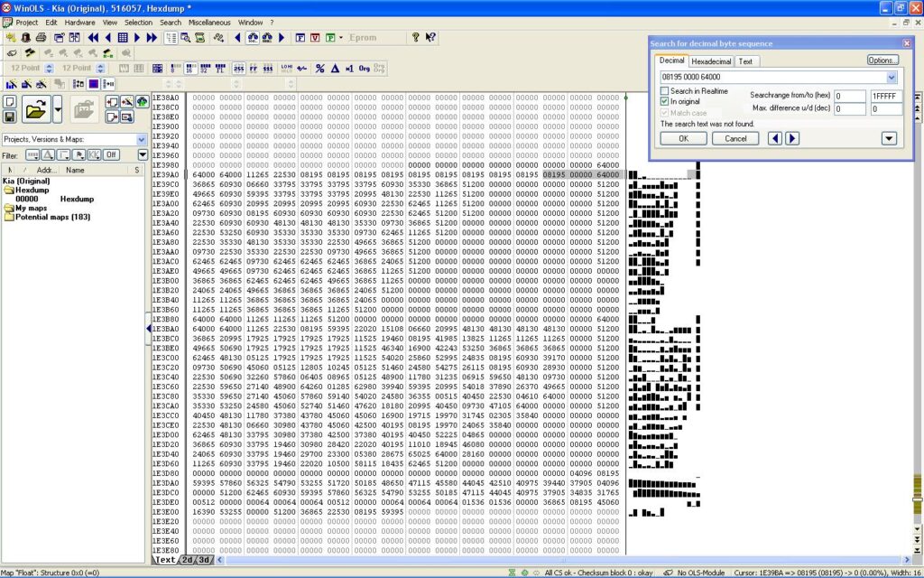Screen dimensions: 924x578
Task: Open the filter options black arrow dropdown
Action: click(x=143, y=155)
